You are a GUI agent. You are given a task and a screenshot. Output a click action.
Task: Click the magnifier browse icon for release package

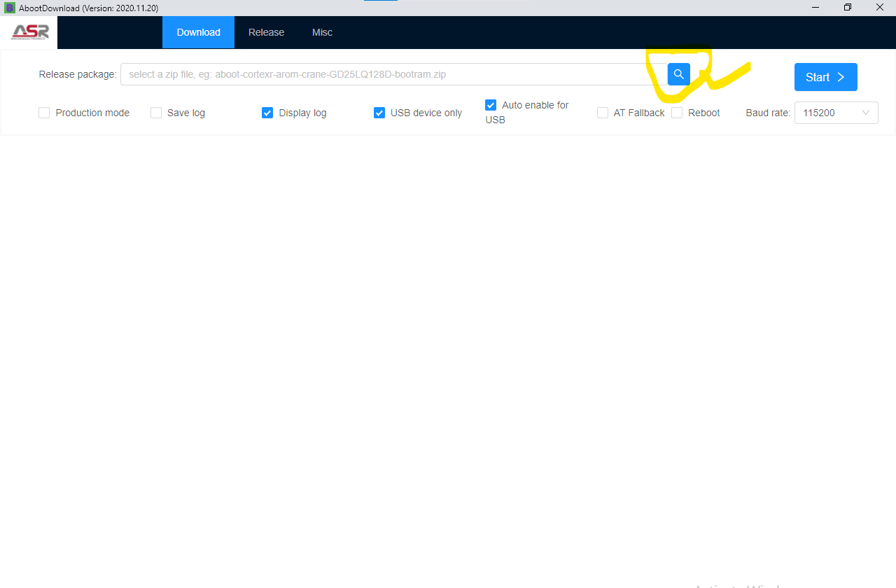tap(678, 74)
